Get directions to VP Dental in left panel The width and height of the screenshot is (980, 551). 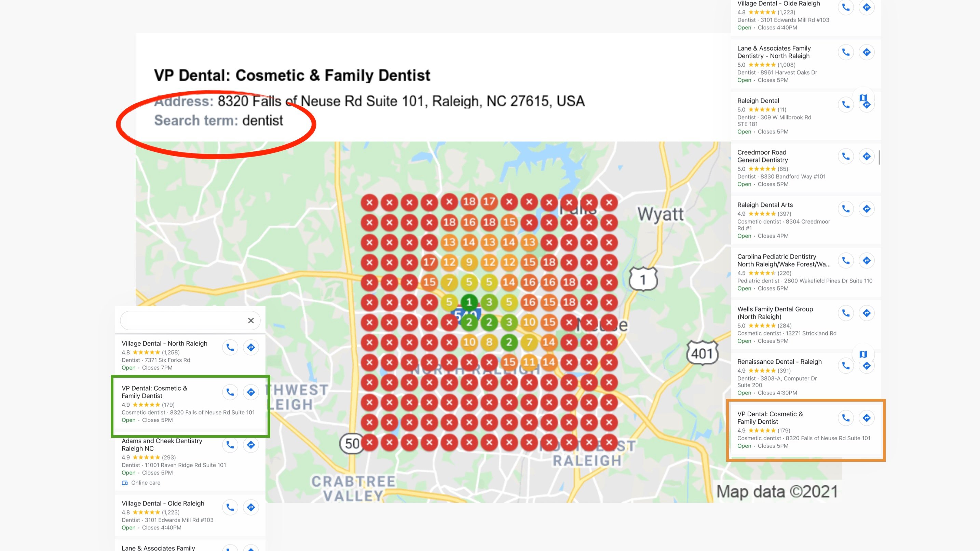pyautogui.click(x=251, y=392)
